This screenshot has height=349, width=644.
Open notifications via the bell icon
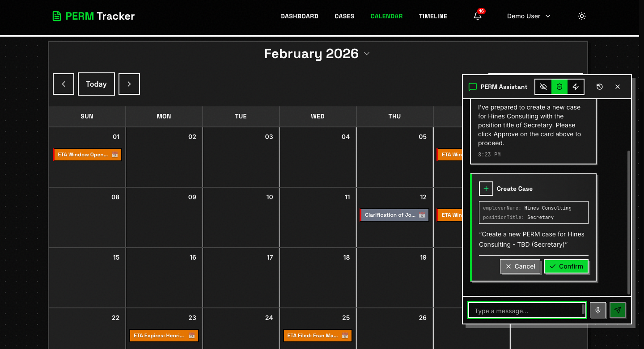(477, 15)
